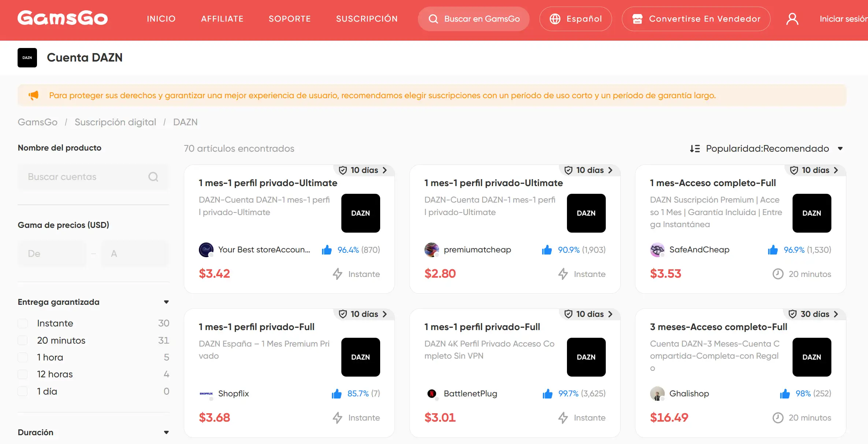Click the sort order icon next to Popularidad

tap(695, 148)
